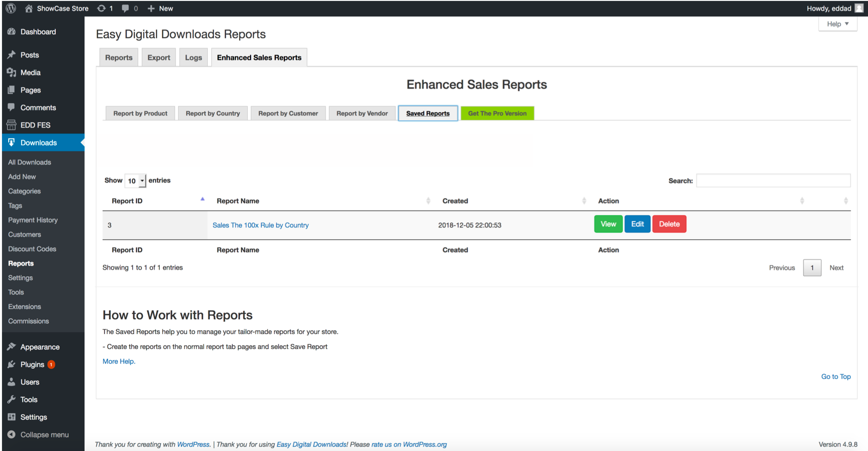Sort by Created column arrows
The image size is (868, 451).
(x=584, y=201)
